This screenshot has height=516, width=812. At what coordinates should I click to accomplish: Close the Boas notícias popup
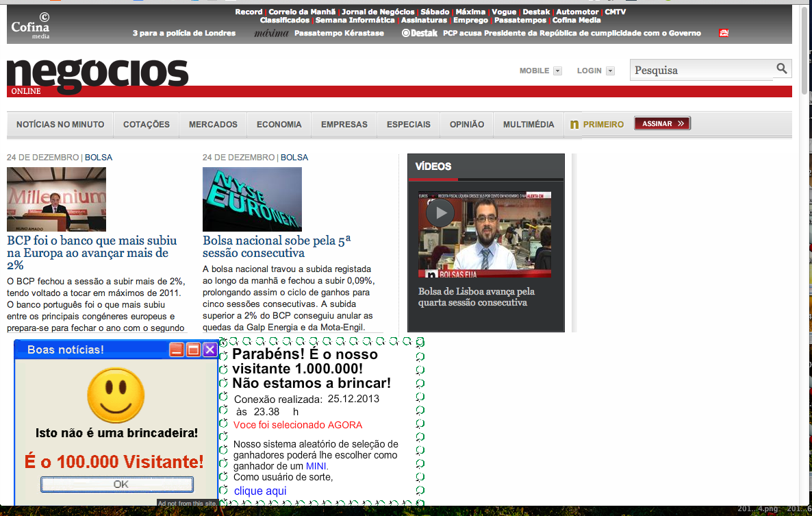[x=210, y=349]
